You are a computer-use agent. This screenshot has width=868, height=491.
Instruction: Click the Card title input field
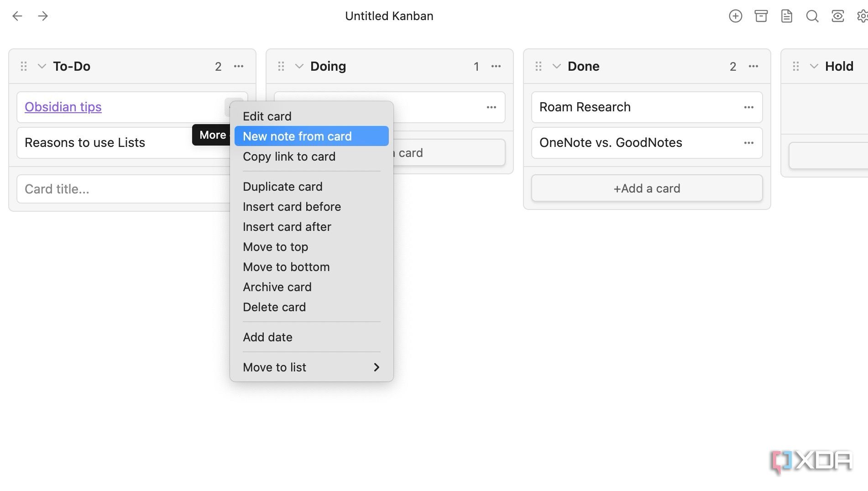click(x=123, y=189)
